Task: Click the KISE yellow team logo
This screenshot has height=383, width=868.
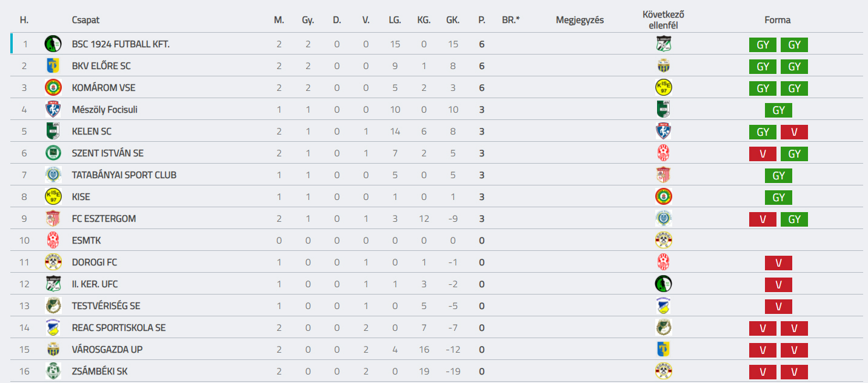Action: point(53,196)
